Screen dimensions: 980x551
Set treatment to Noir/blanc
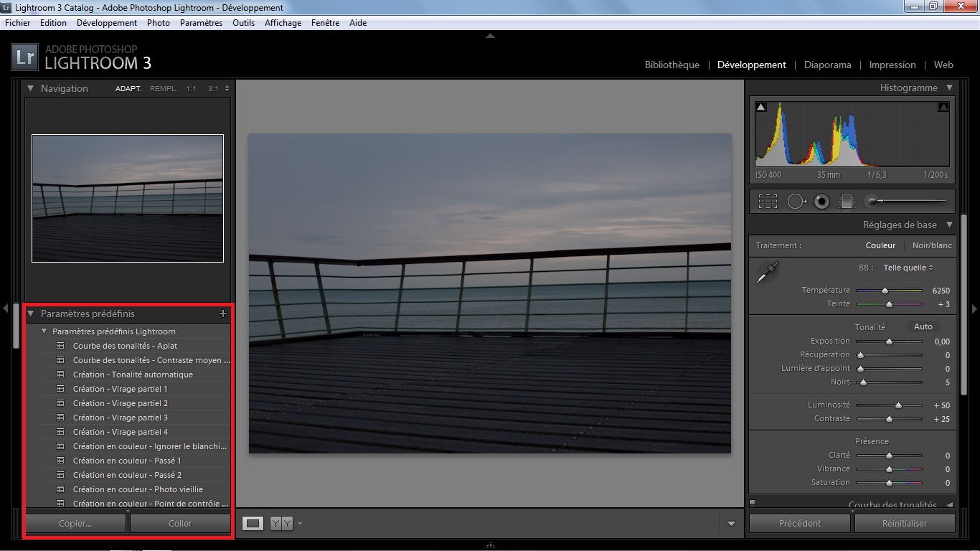click(x=931, y=245)
